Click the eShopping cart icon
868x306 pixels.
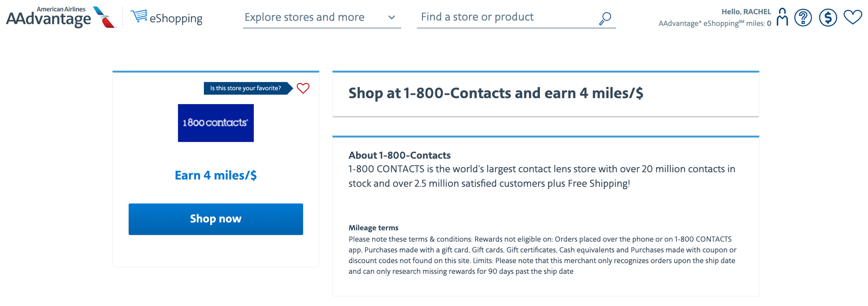point(139,15)
